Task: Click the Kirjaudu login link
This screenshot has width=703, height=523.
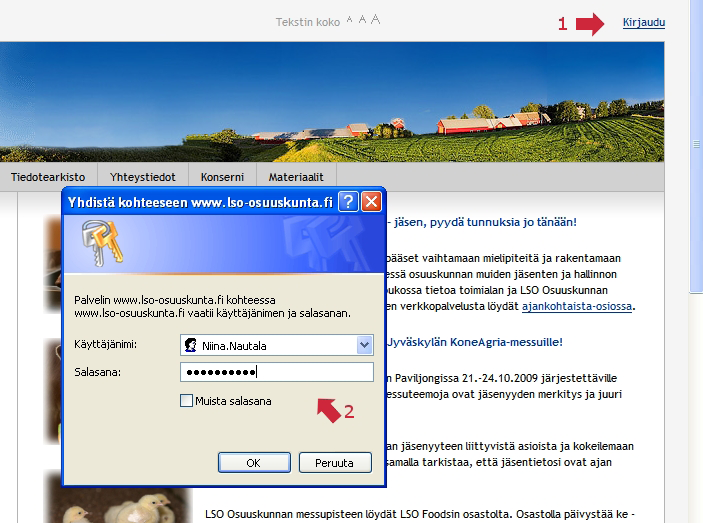Action: 643,22
